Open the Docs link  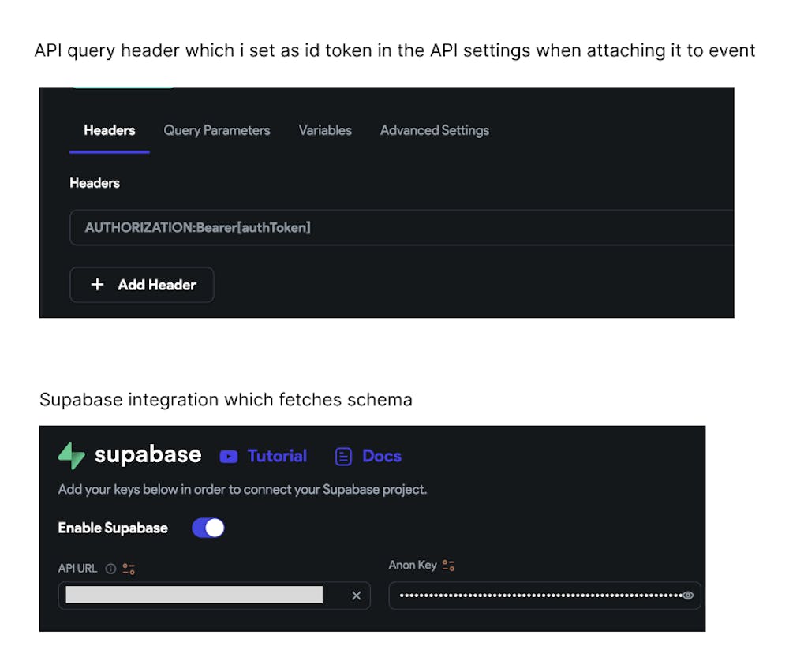(381, 456)
